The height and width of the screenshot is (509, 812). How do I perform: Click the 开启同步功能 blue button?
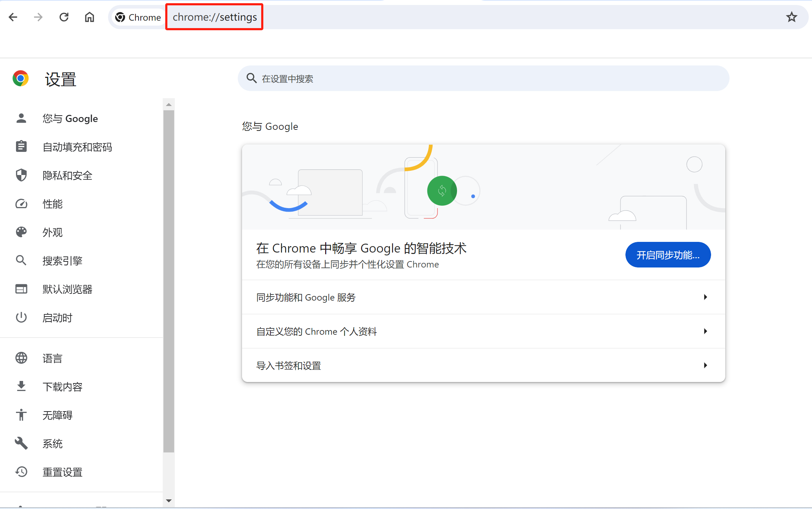(x=668, y=255)
